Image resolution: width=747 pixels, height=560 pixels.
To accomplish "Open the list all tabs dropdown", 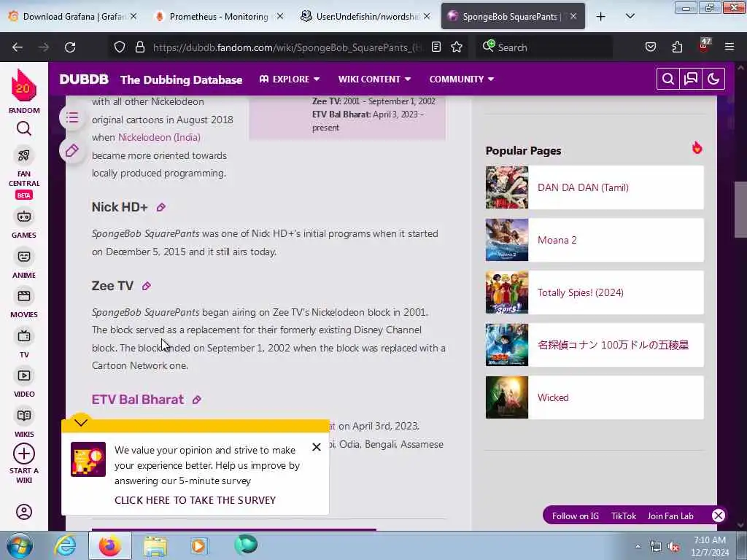I will tap(630, 16).
